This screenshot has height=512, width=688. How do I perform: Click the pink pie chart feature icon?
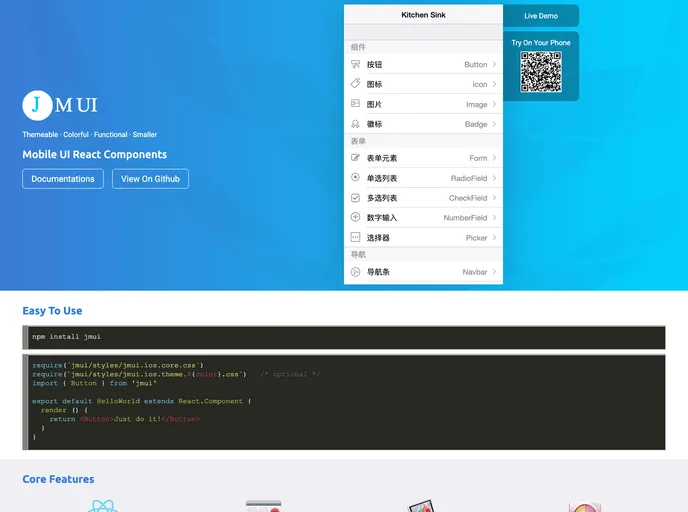tap(585, 507)
